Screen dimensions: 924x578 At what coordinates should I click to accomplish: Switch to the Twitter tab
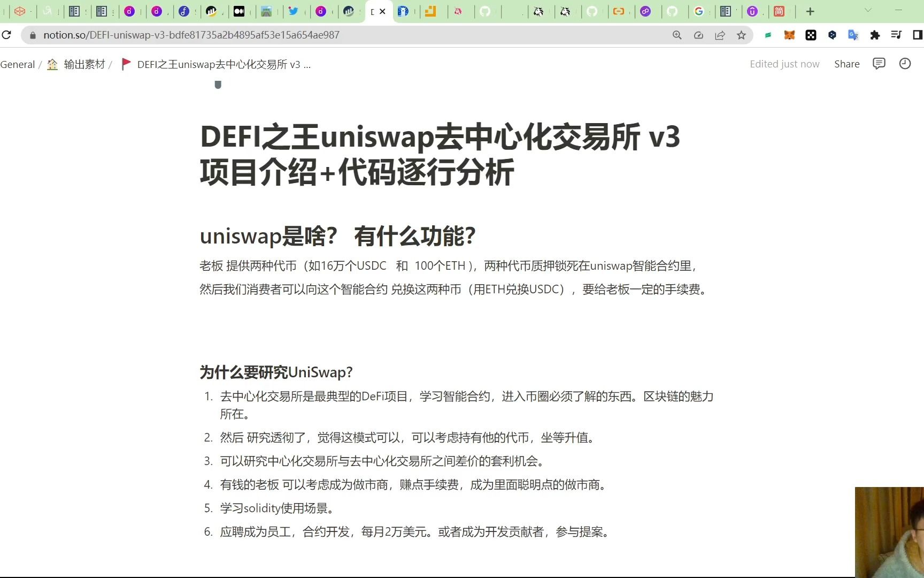293,11
